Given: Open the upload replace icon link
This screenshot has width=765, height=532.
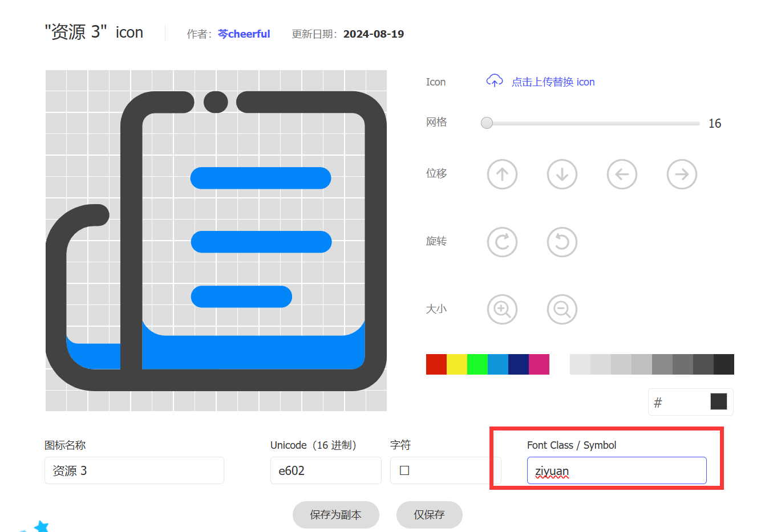Looking at the screenshot, I should coord(552,82).
